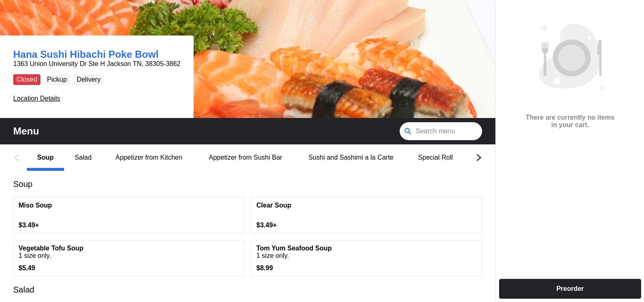Select the Pickup order option

(57, 80)
